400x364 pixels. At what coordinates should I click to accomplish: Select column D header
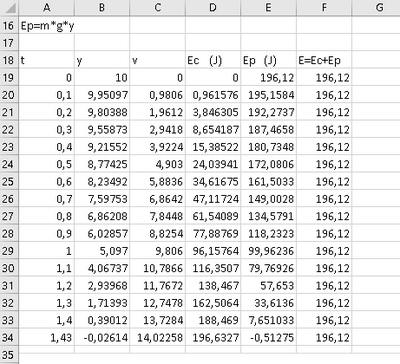point(213,7)
